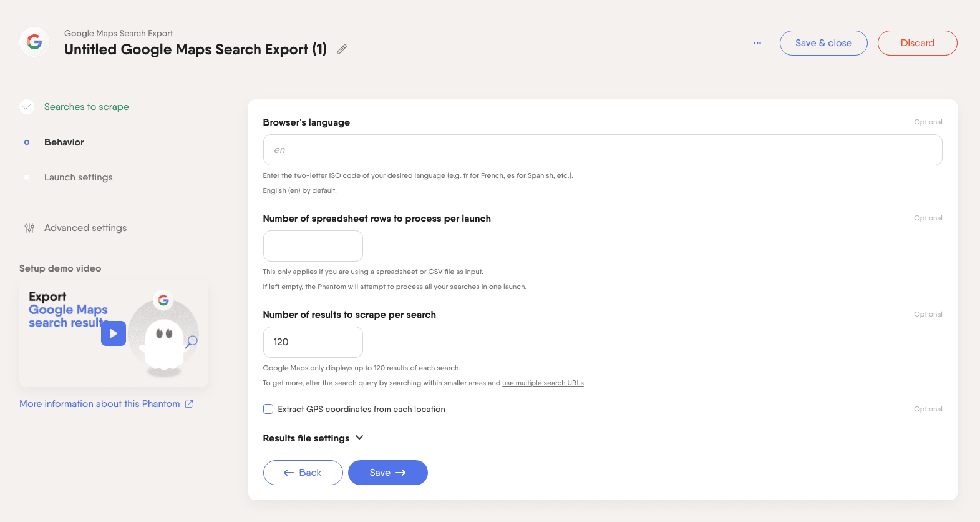Discard the Phantom setup

click(918, 43)
